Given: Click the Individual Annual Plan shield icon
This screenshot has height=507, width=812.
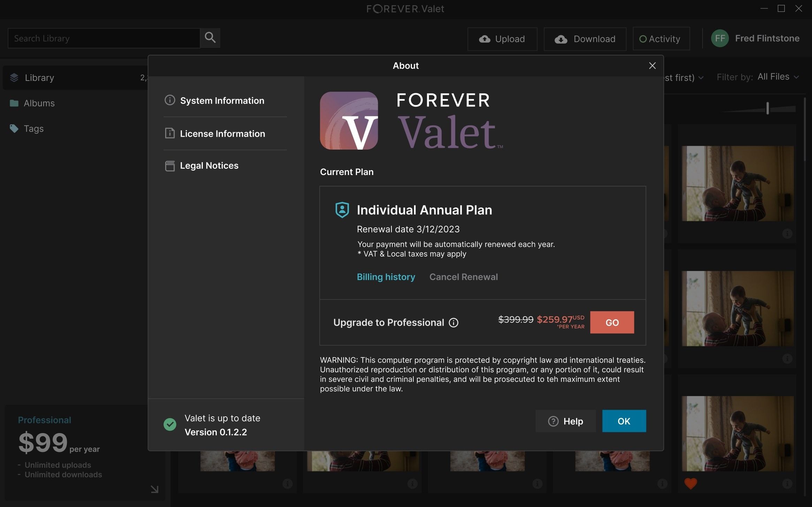Looking at the screenshot, I should tap(342, 210).
